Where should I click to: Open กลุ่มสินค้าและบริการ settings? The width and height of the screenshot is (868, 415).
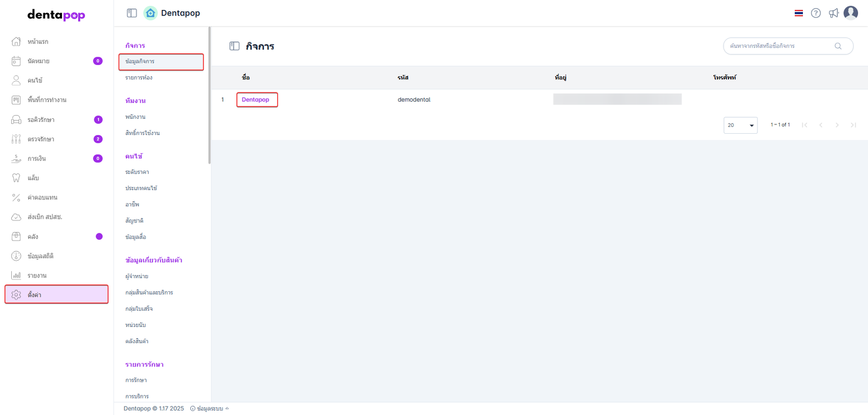149,292
